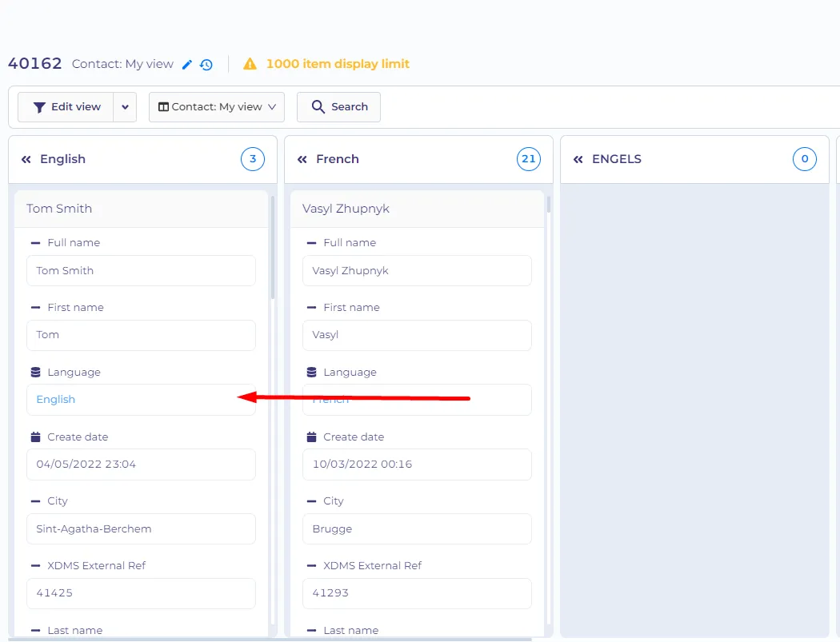This screenshot has width=840, height=642.
Task: Click the First name field containing Vasyl
Action: pyautogui.click(x=417, y=335)
